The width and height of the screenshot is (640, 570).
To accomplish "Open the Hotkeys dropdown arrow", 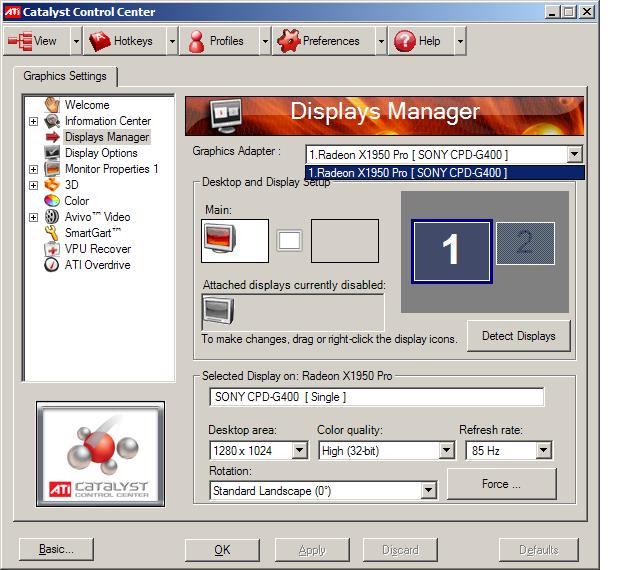I will pyautogui.click(x=172, y=41).
